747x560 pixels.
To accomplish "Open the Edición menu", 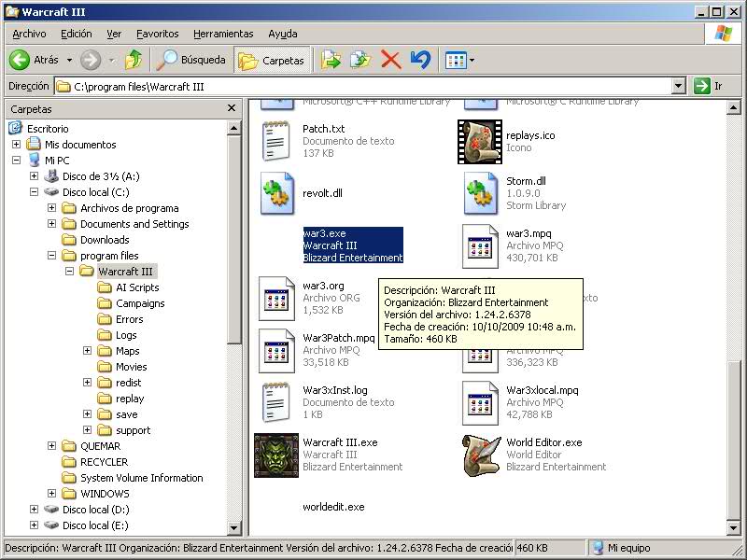I will coord(77,34).
